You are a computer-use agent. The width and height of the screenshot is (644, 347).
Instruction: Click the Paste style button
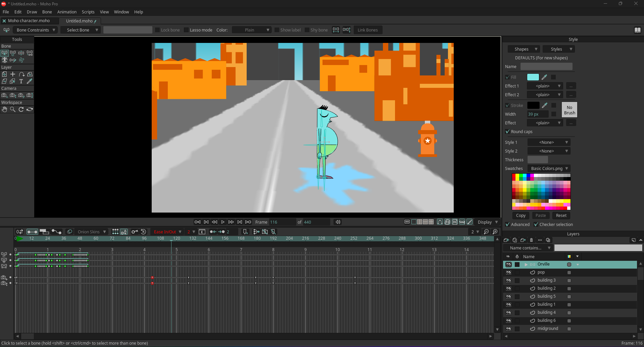541,216
